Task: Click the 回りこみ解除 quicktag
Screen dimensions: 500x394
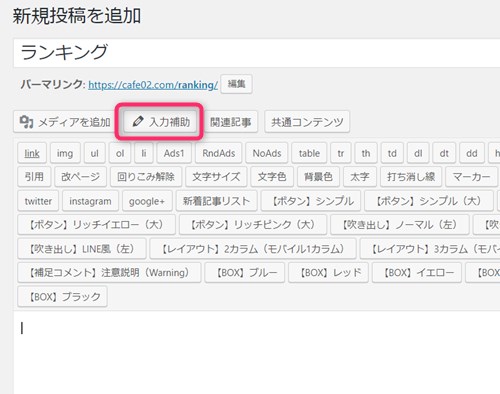Action: [x=146, y=177]
